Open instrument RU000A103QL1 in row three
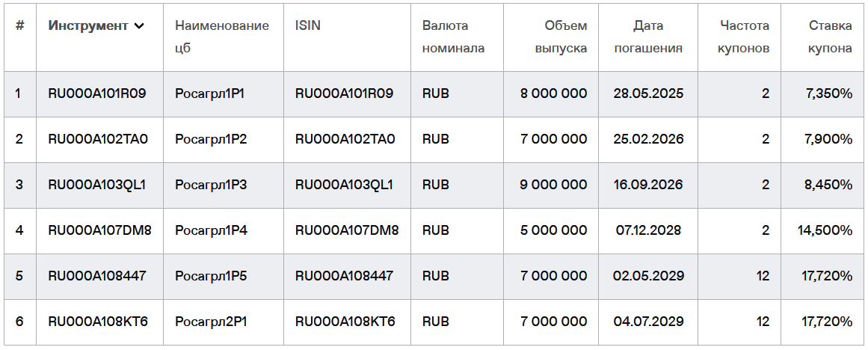Image resolution: width=868 pixels, height=350 pixels. pos(97,185)
